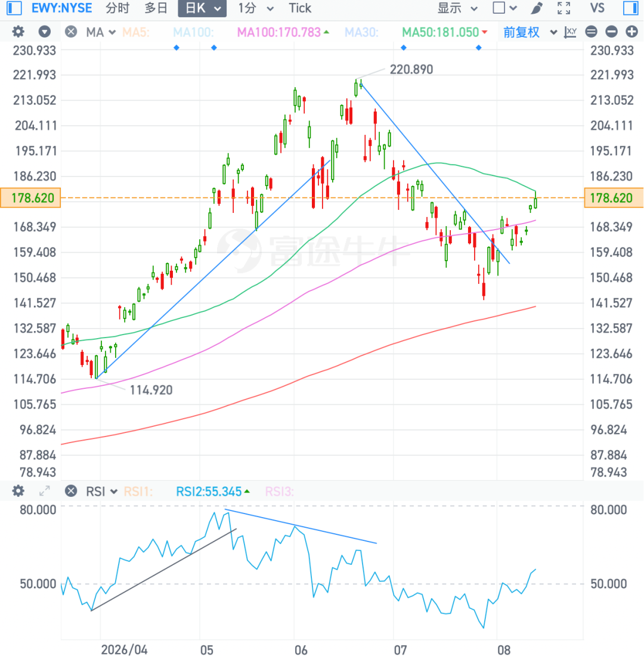Toggle the MA30 line visibility
644x656 pixels.
(361, 32)
